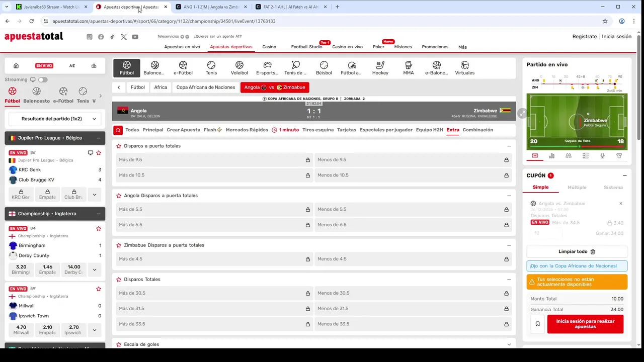Open the YouTube social icon
The width and height of the screenshot is (644, 362).
[x=135, y=37]
